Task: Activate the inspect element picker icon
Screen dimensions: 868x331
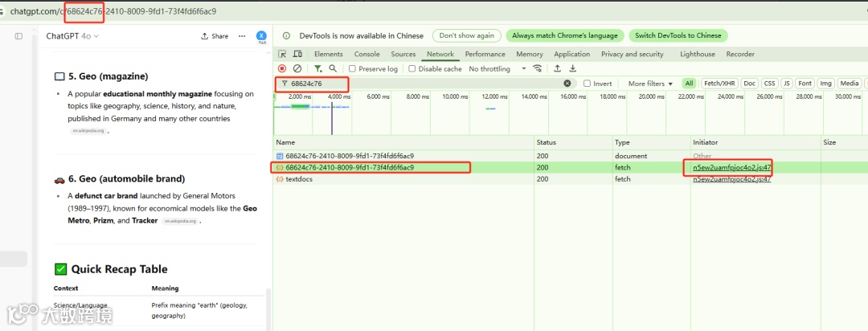Action: click(x=282, y=55)
